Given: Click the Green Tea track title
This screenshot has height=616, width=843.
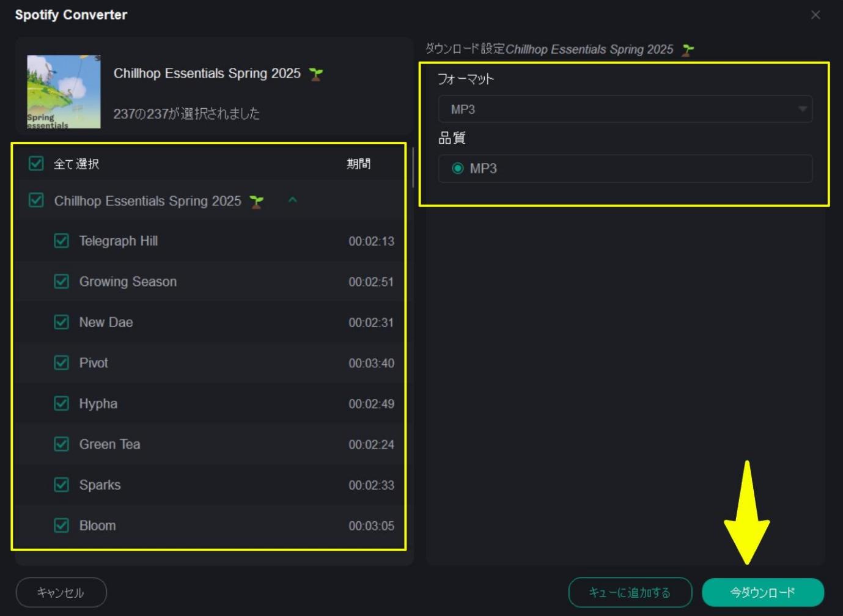Looking at the screenshot, I should [109, 444].
